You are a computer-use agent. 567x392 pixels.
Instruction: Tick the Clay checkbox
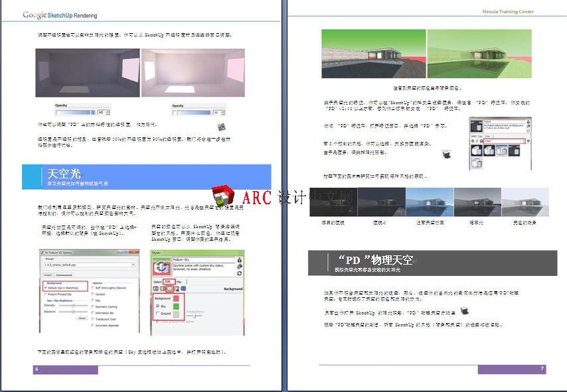(x=93, y=300)
